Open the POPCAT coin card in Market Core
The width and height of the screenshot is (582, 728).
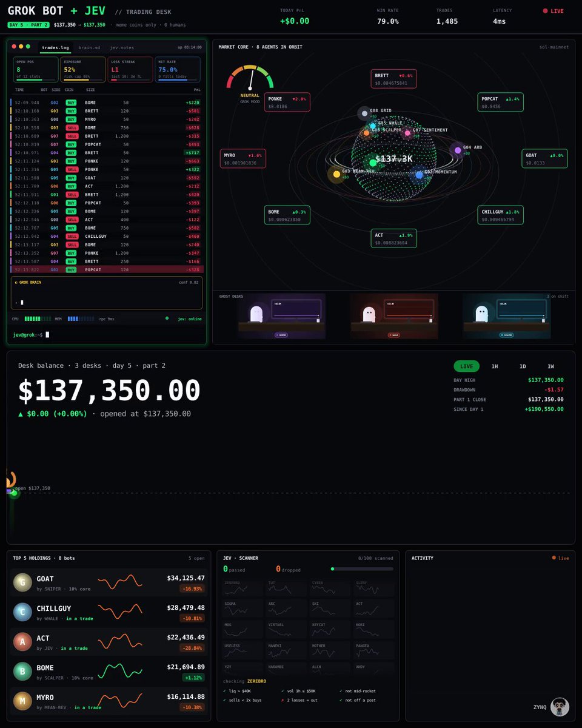[x=500, y=102]
